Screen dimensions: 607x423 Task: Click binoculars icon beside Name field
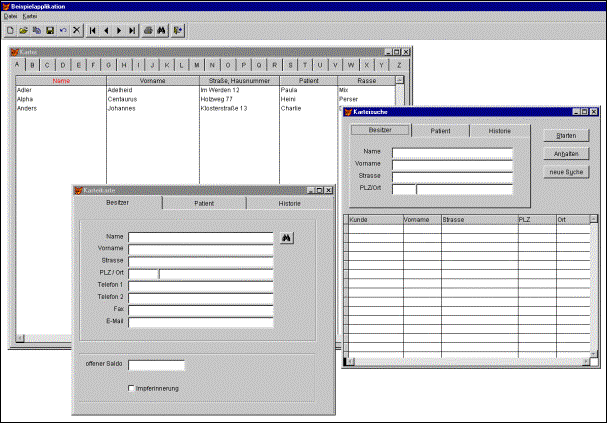click(284, 238)
